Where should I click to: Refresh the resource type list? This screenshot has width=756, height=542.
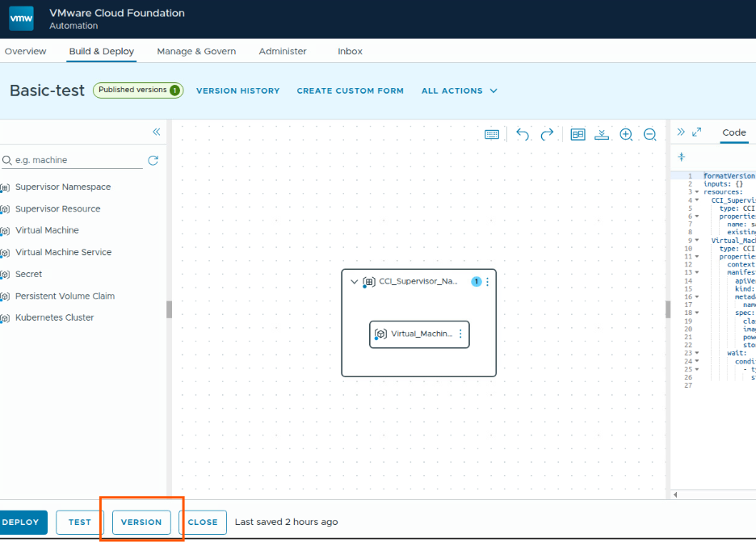pyautogui.click(x=153, y=160)
